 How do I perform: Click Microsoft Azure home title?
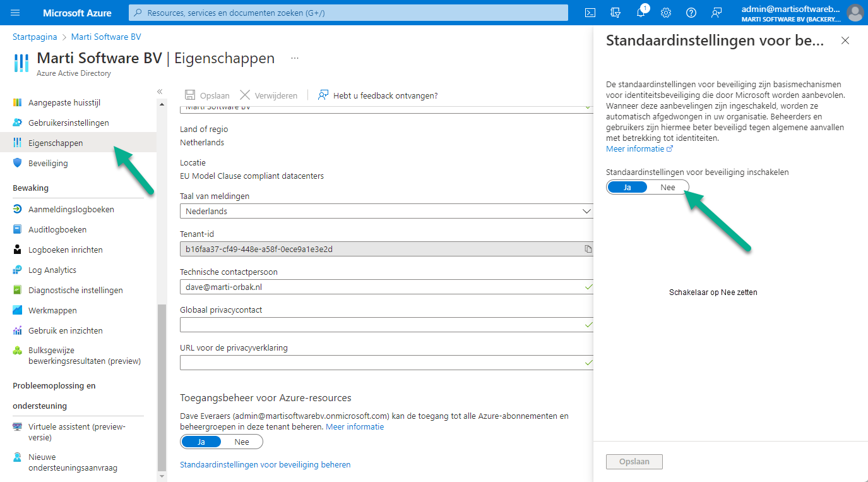pos(77,13)
